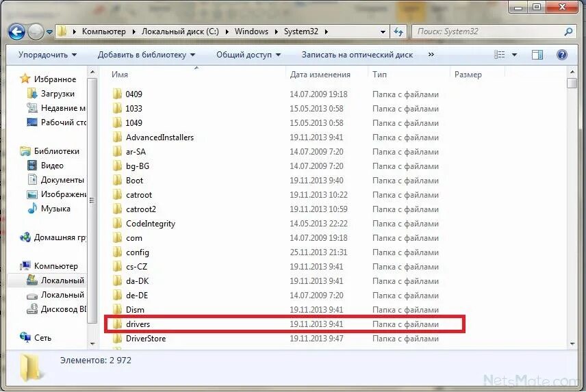Image resolution: width=586 pixels, height=392 pixels.
Task: Open the Видео library
Action: point(52,166)
